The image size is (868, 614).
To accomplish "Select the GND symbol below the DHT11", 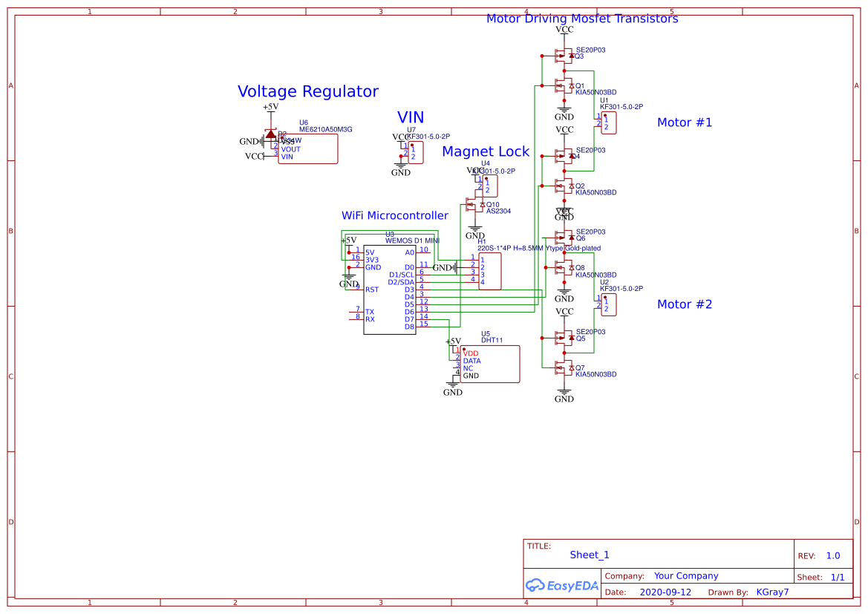I will coord(451,388).
